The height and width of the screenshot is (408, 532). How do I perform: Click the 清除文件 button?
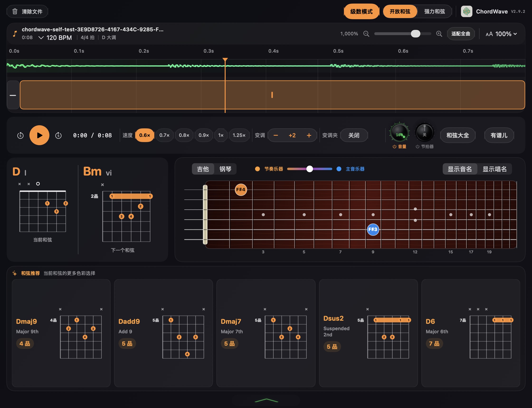pos(27,11)
